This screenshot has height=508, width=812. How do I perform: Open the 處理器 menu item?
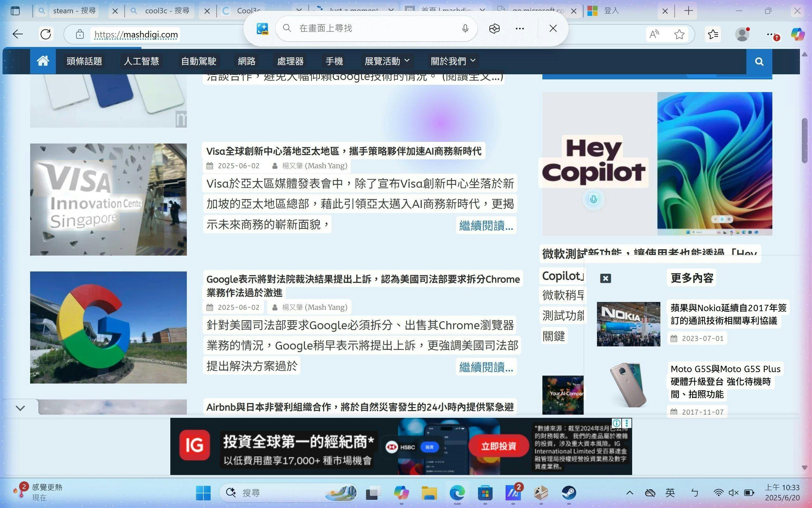click(x=290, y=61)
